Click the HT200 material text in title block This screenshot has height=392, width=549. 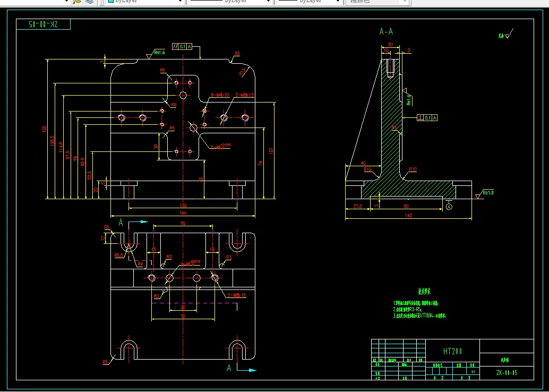(x=453, y=352)
